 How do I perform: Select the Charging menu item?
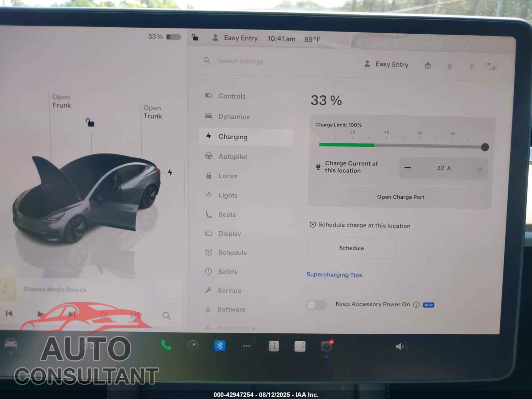tap(246, 137)
